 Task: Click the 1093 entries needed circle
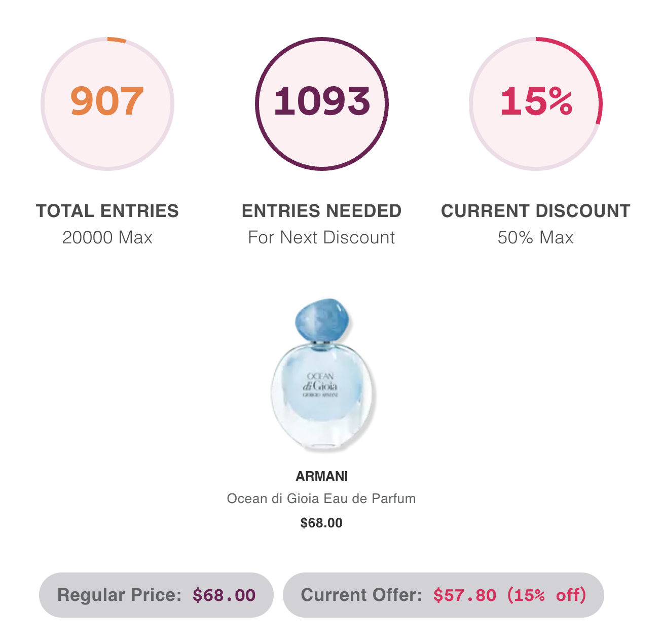click(x=322, y=104)
